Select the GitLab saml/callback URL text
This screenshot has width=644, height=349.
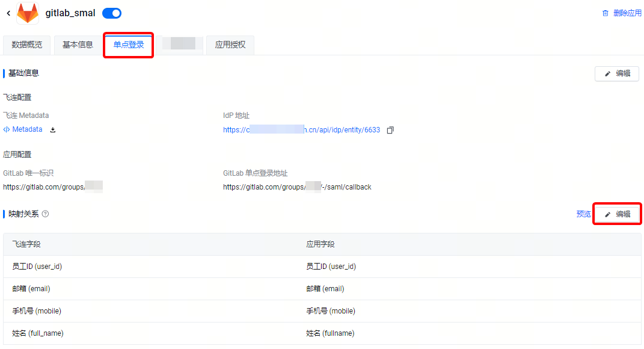click(297, 187)
